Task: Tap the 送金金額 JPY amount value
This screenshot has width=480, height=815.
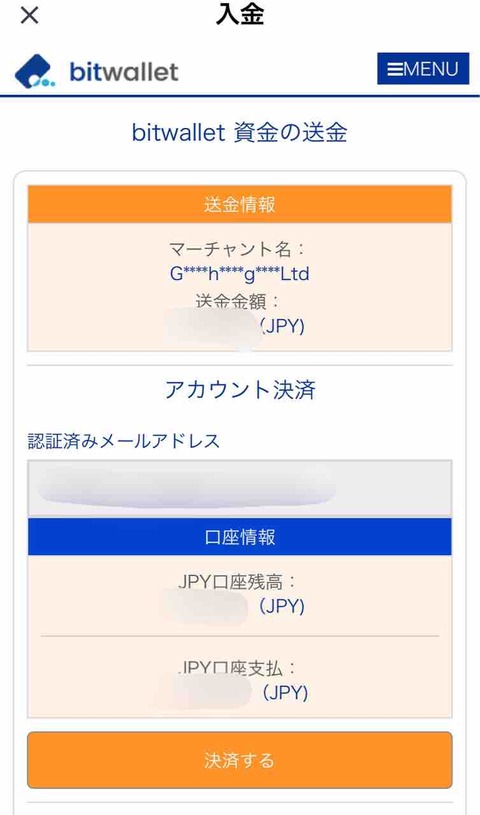Action: point(235,326)
